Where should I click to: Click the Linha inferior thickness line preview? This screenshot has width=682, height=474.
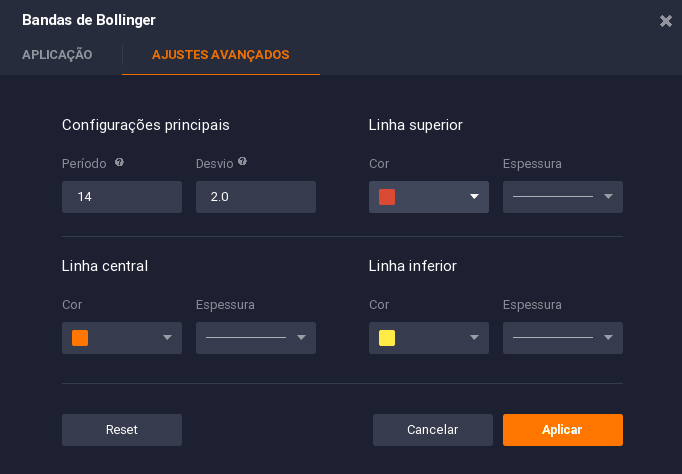tap(553, 337)
